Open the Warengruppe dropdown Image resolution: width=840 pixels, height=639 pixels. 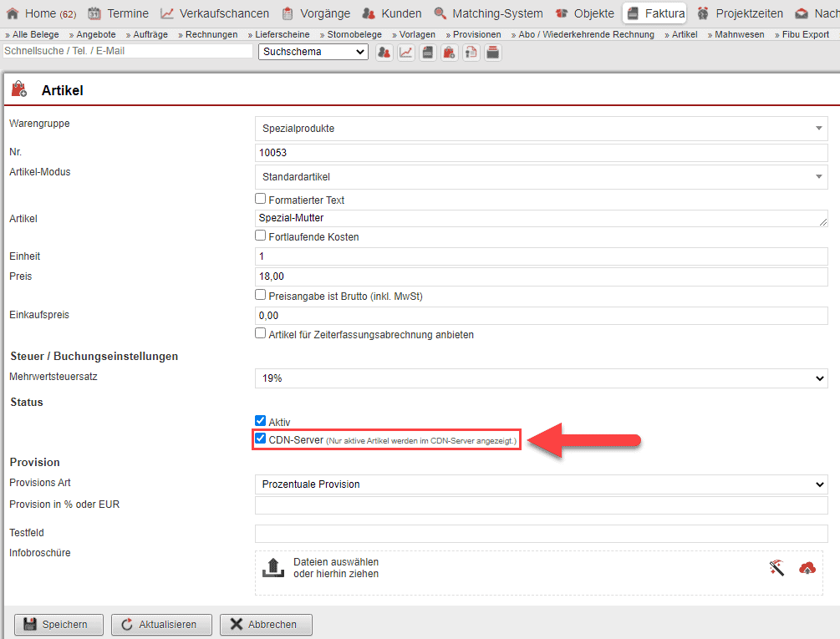[541, 129]
